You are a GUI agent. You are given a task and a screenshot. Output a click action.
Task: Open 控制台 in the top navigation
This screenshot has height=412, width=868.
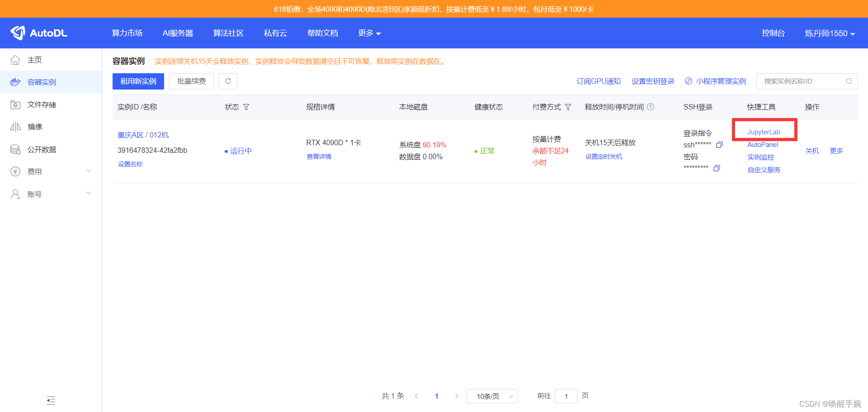(x=773, y=33)
